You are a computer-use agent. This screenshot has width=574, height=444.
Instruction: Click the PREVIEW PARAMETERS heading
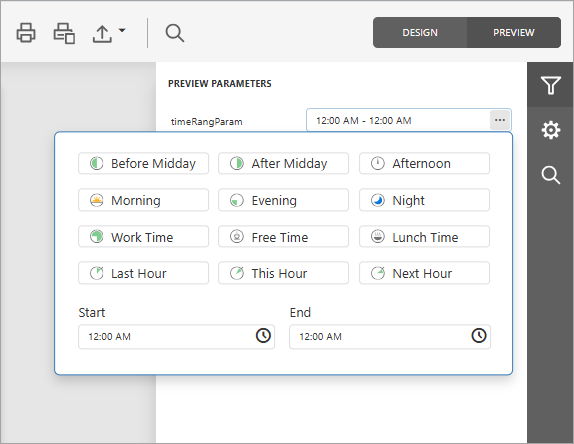[220, 84]
